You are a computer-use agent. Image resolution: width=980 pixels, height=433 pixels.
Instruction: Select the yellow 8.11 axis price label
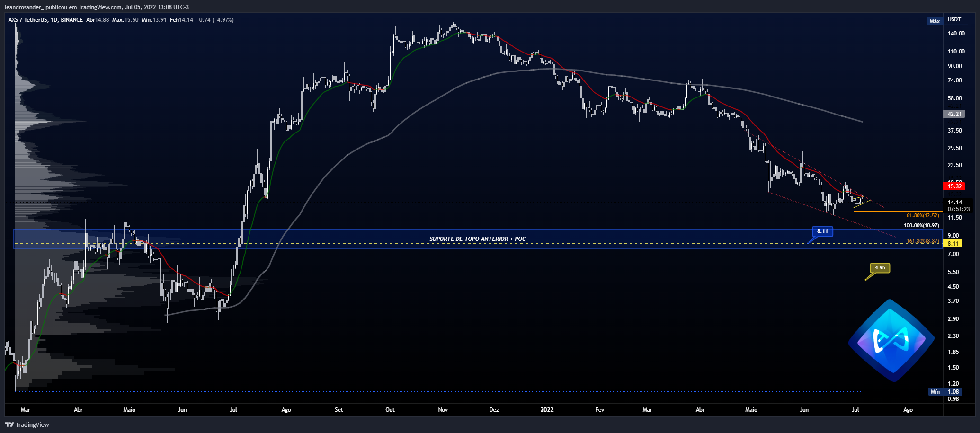(953, 244)
